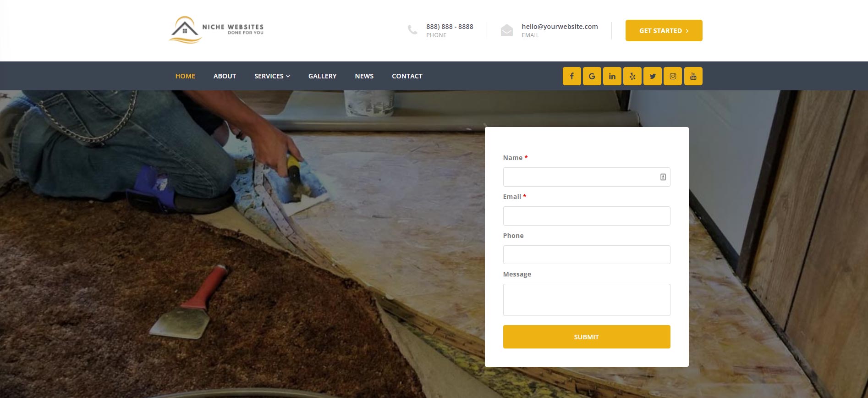The image size is (868, 398).
Task: Go to the Home menu item
Action: [x=185, y=76]
